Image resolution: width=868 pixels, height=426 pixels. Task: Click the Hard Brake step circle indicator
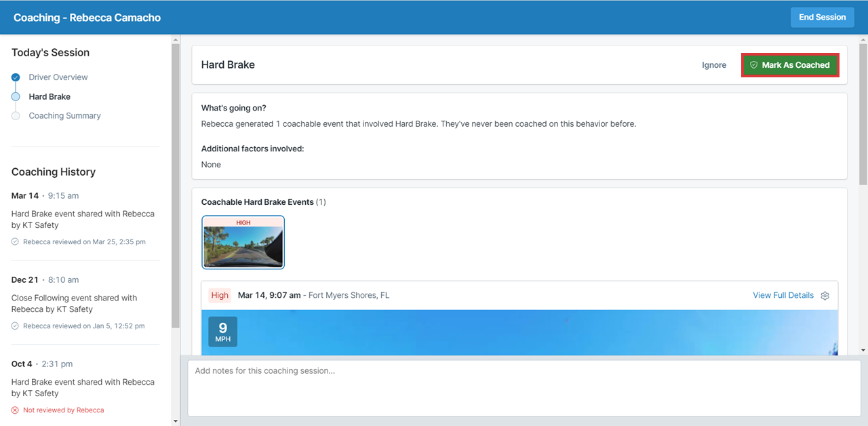16,96
